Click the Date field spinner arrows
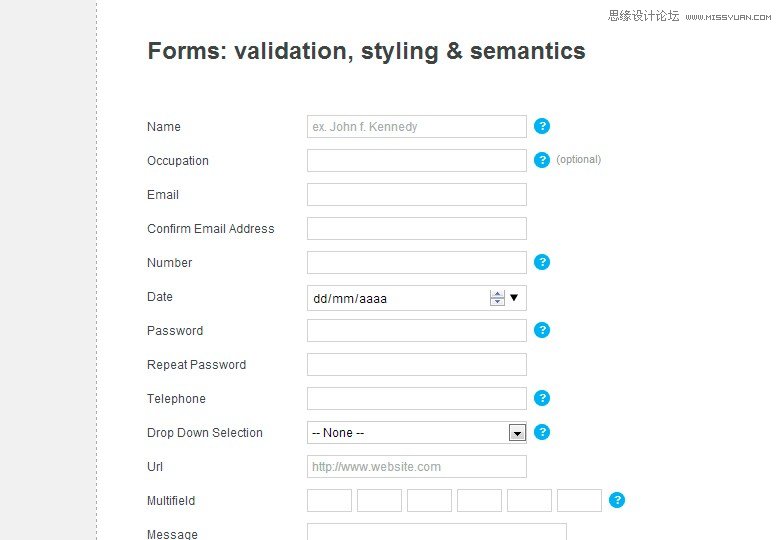The width and height of the screenshot is (782, 540). coord(497,298)
